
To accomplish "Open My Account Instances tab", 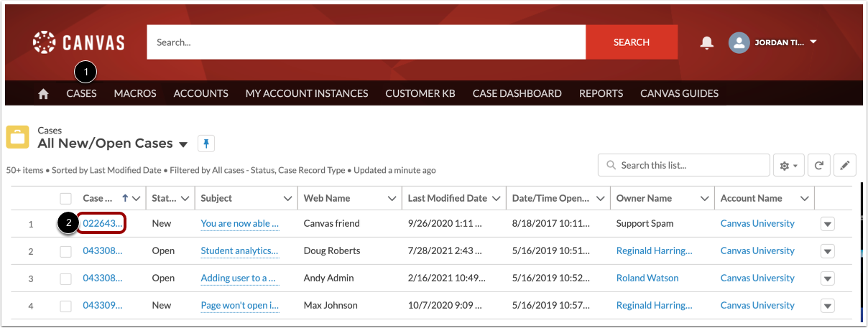I will point(307,93).
